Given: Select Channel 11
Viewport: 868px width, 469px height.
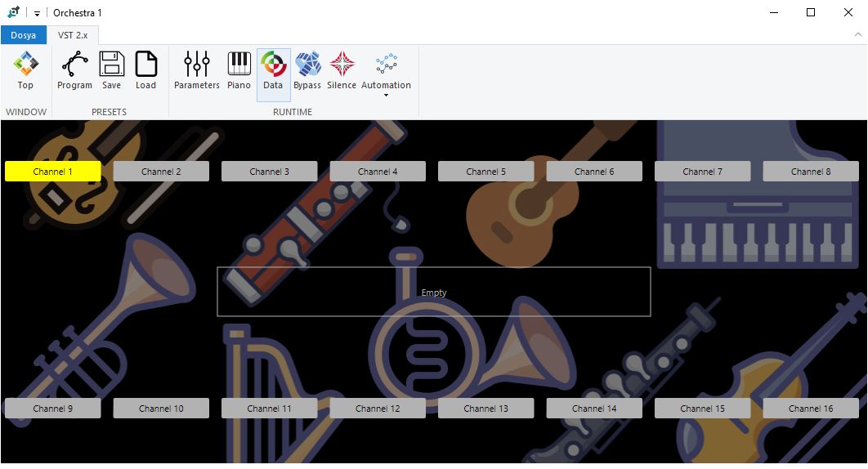Looking at the screenshot, I should pos(269,409).
